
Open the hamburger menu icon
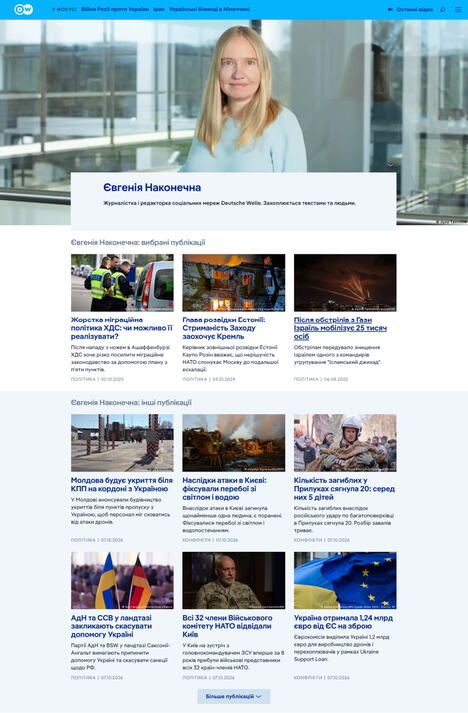click(x=458, y=10)
